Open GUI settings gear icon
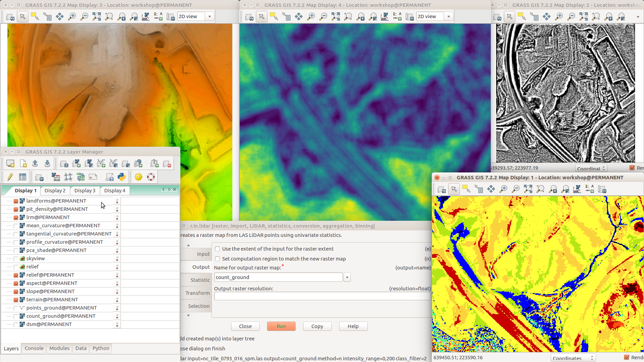 coord(139,177)
